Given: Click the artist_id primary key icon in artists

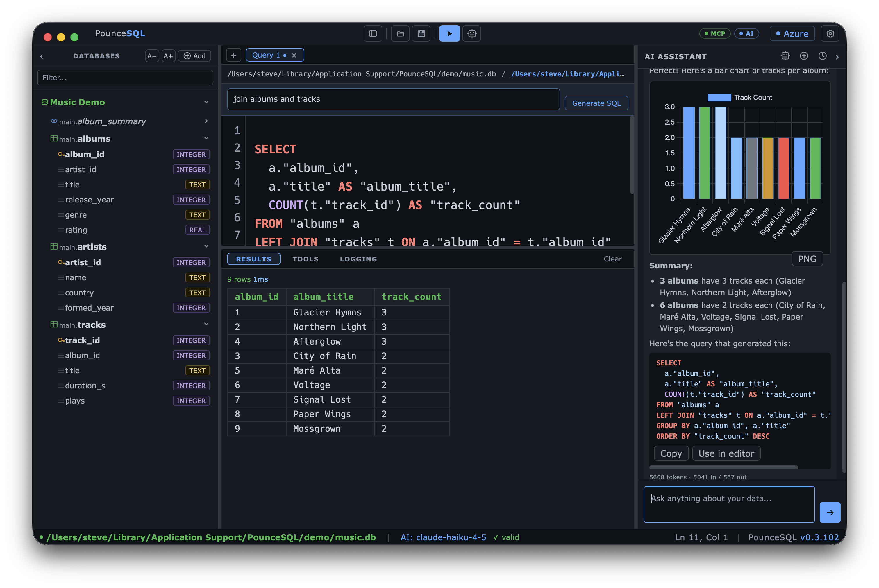Looking at the screenshot, I should pyautogui.click(x=61, y=262).
